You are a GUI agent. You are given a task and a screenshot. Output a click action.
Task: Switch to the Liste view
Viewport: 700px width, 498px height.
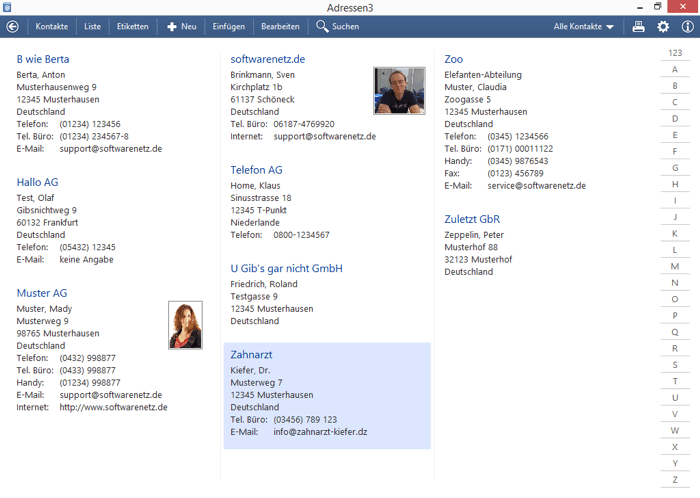92,26
